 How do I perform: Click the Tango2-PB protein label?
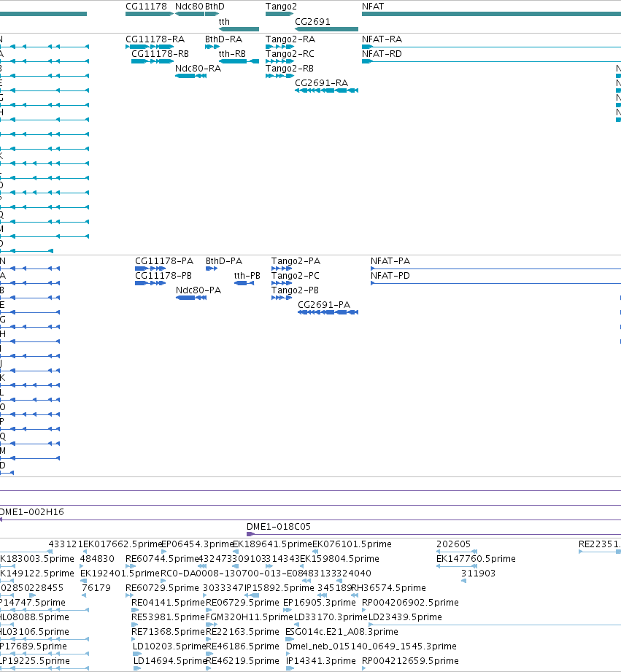click(x=295, y=290)
